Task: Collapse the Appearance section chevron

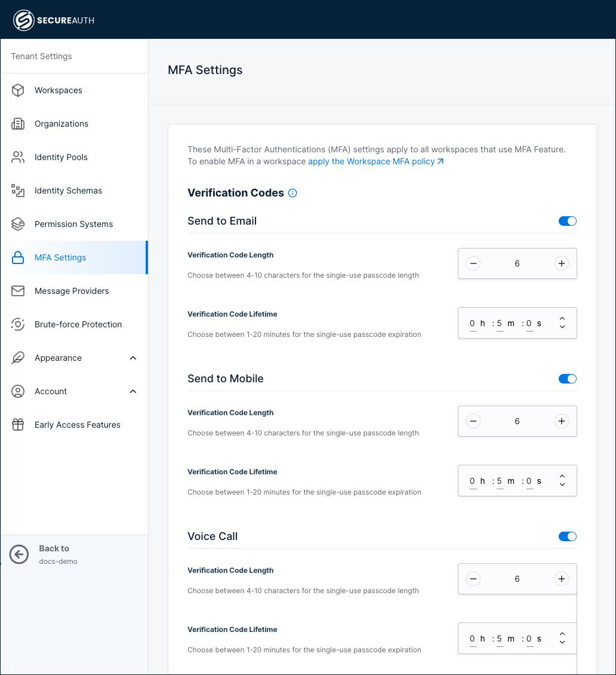Action: (133, 358)
